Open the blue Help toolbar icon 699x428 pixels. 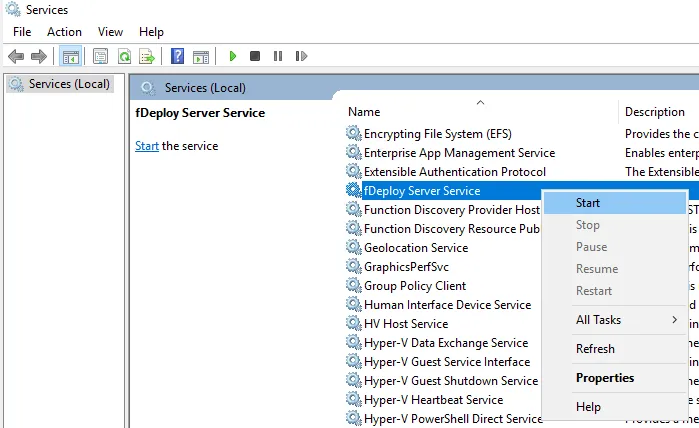[177, 57]
